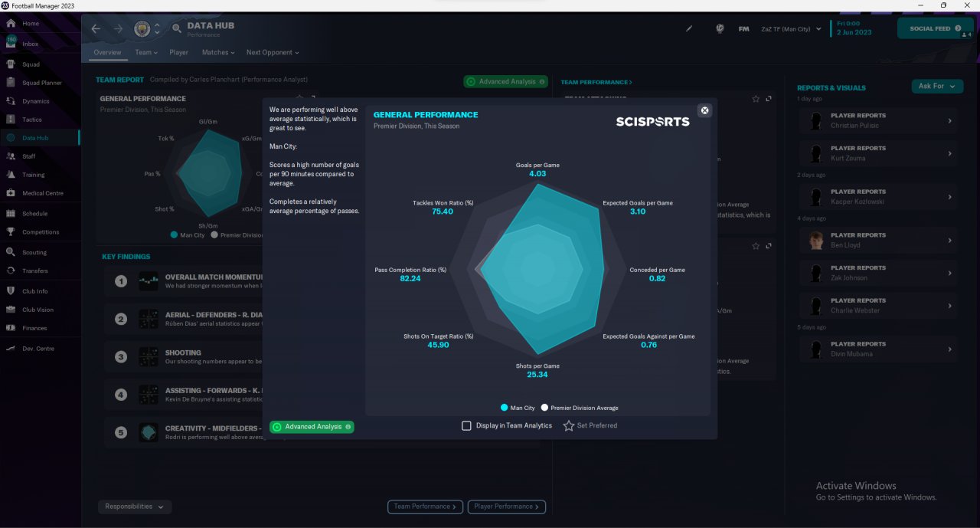Viewport: 980px width, 528px height.
Task: Navigate forward with the right arrow
Action: [x=117, y=29]
